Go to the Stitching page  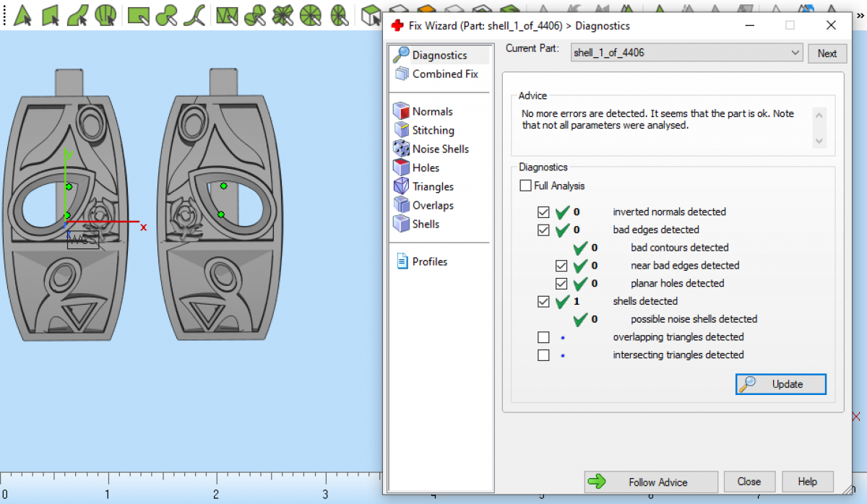coord(433,130)
